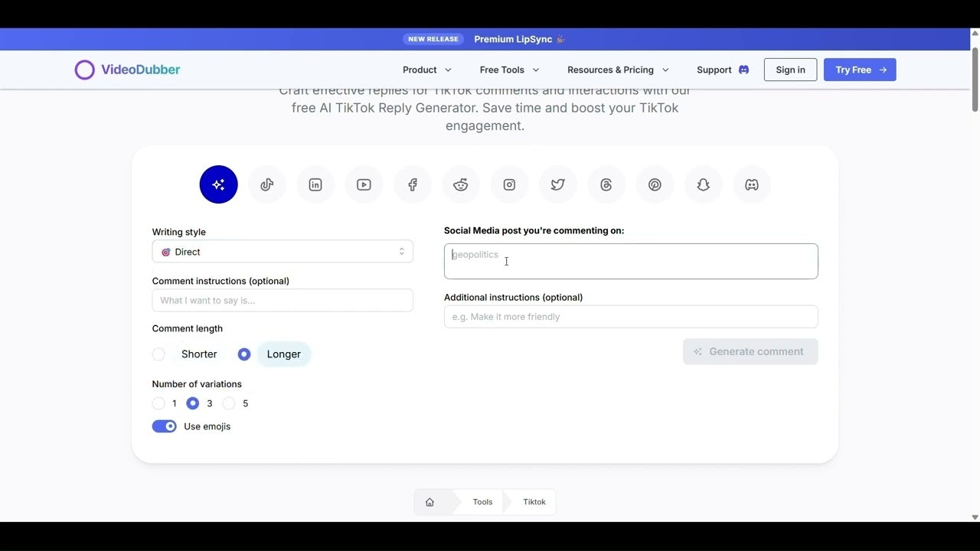Select the LinkedIn platform icon
980x551 pixels.
[315, 184]
